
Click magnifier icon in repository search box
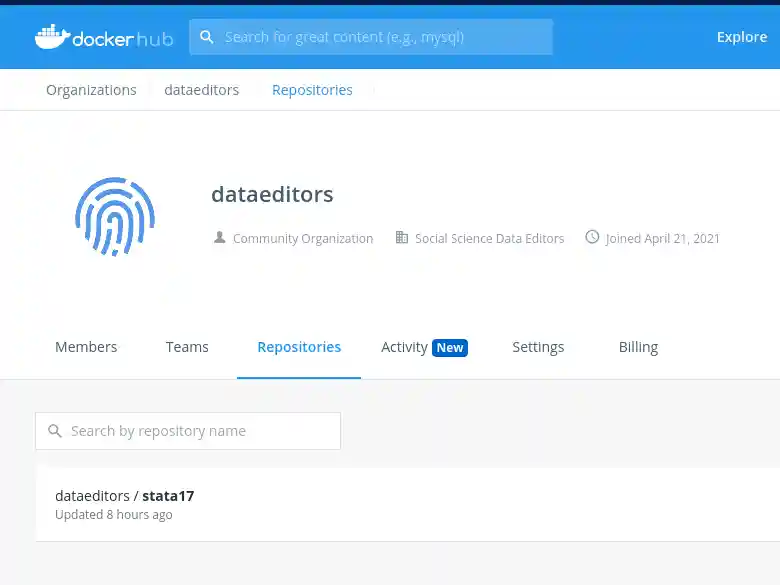(55, 431)
